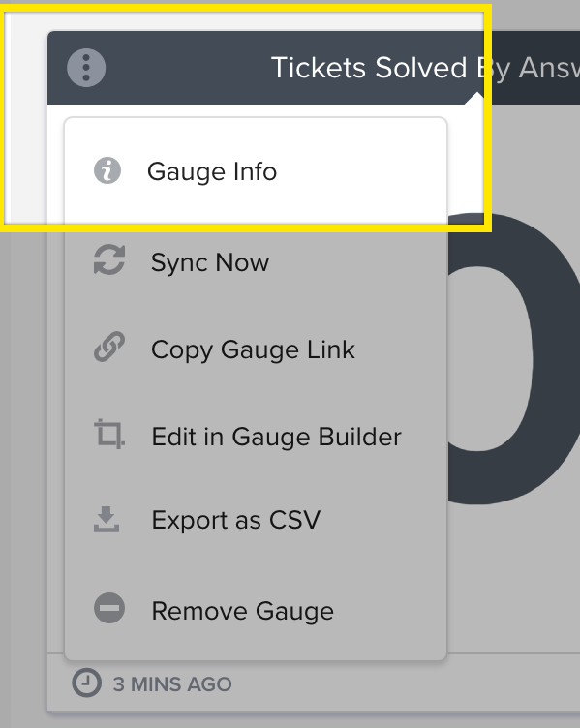
Task: Click the 3 MINS AGO timestamp text
Action: (172, 684)
